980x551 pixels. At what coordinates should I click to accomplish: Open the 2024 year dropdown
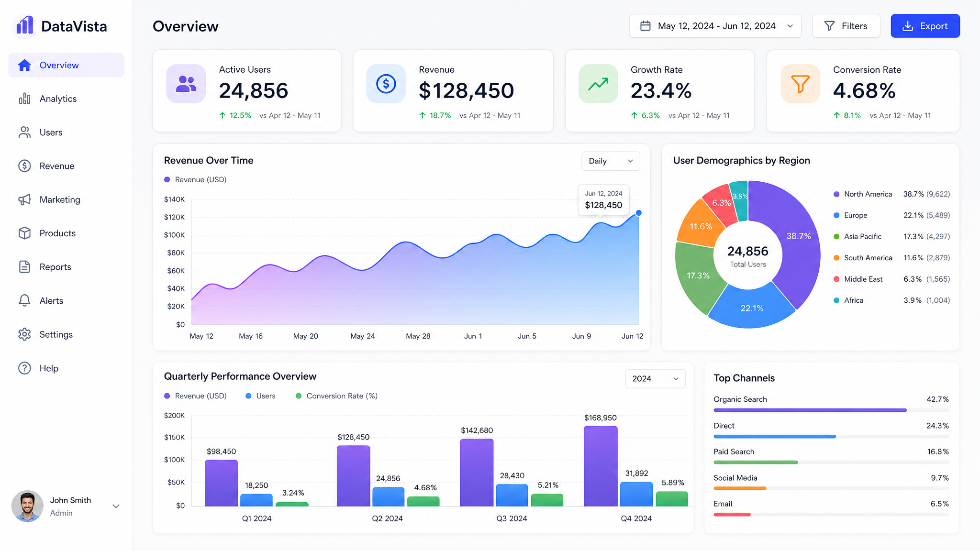(655, 379)
